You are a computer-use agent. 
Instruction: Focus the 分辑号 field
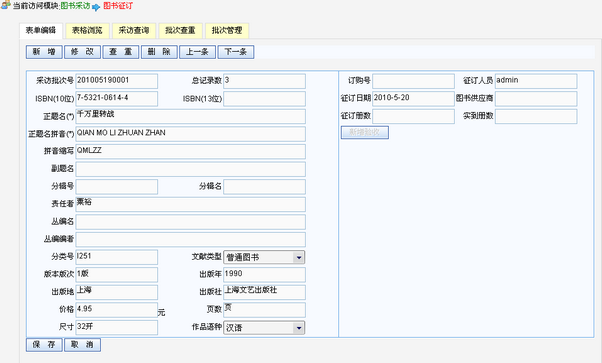pyautogui.click(x=116, y=187)
